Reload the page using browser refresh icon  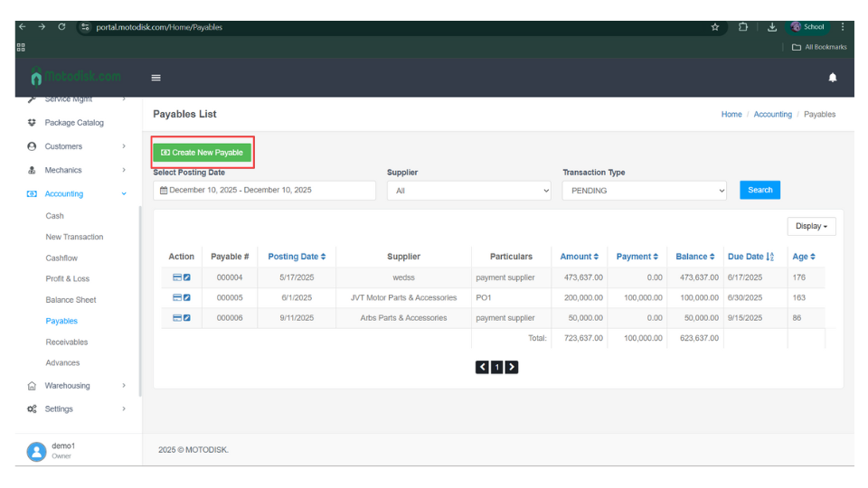[x=61, y=27]
